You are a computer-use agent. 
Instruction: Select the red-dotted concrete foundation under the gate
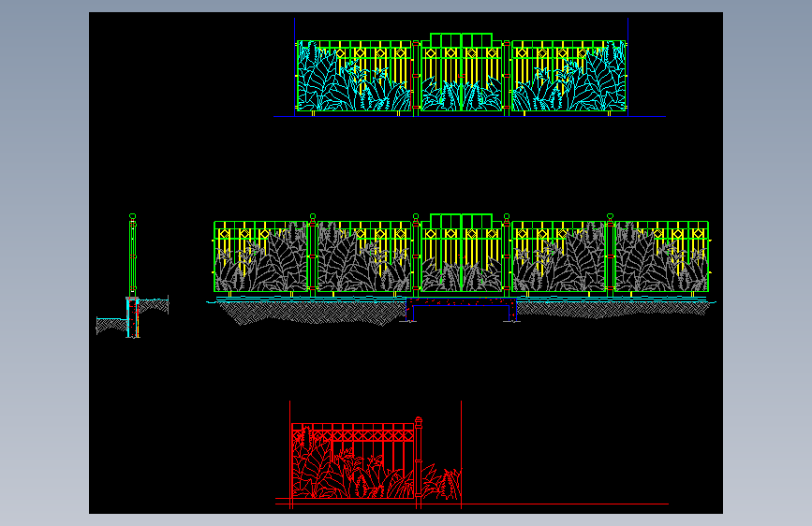click(462, 309)
